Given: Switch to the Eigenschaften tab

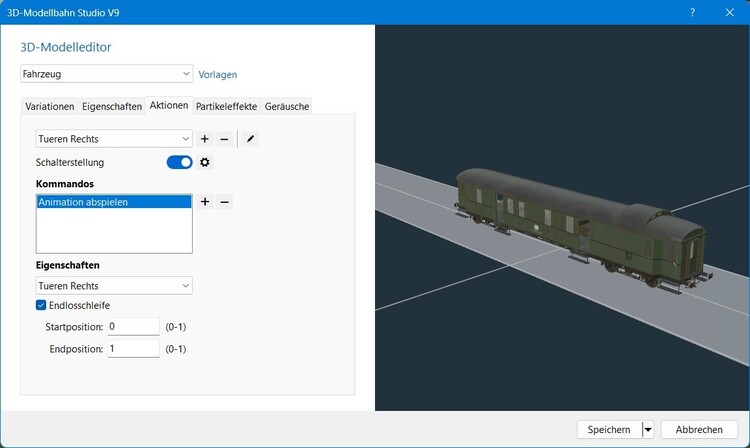Looking at the screenshot, I should pos(112,107).
